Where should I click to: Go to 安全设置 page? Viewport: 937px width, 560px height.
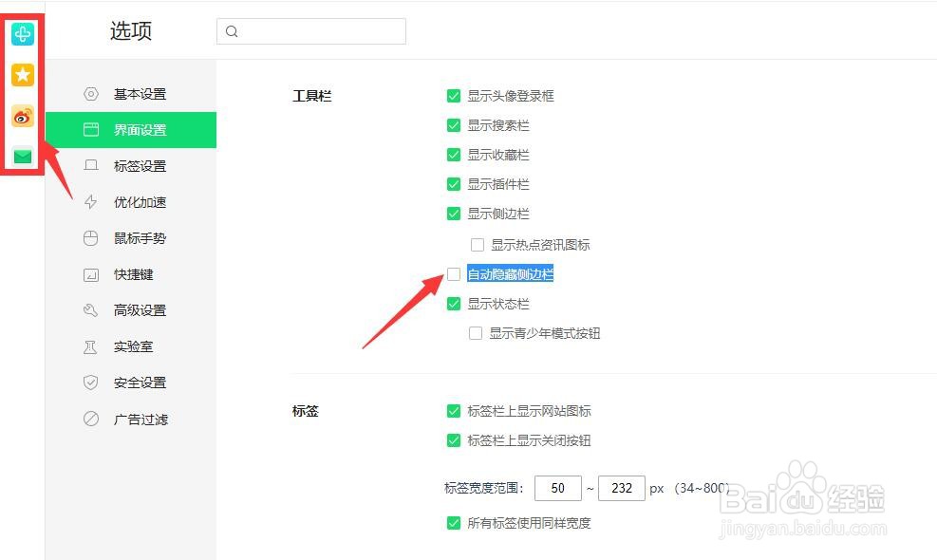131,383
